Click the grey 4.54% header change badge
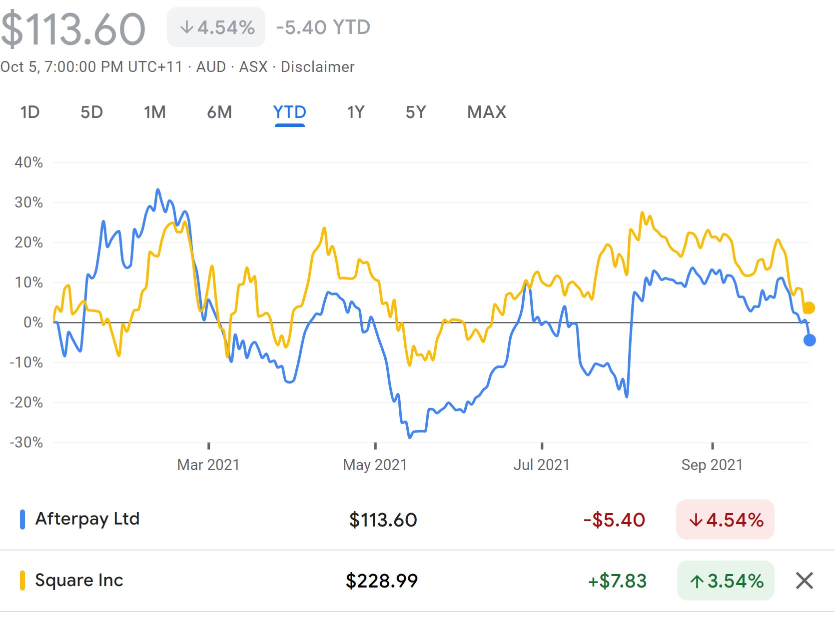This screenshot has height=619, width=840. tap(216, 27)
